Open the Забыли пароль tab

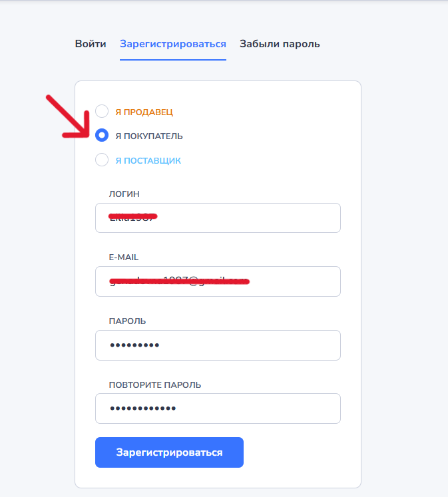[x=280, y=44]
